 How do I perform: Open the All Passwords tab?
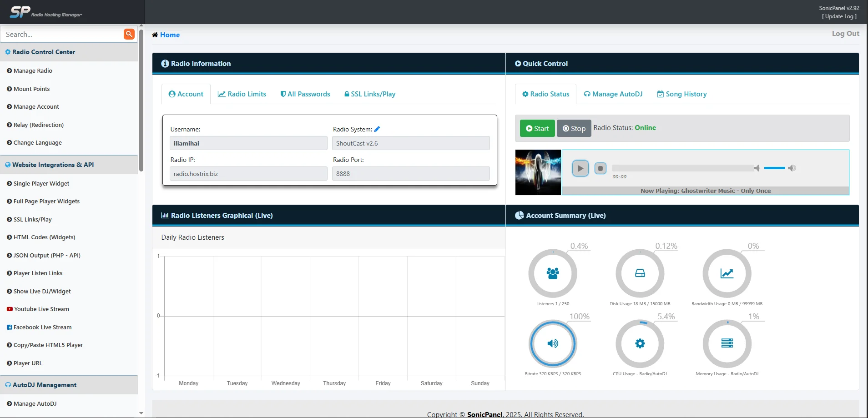click(305, 94)
